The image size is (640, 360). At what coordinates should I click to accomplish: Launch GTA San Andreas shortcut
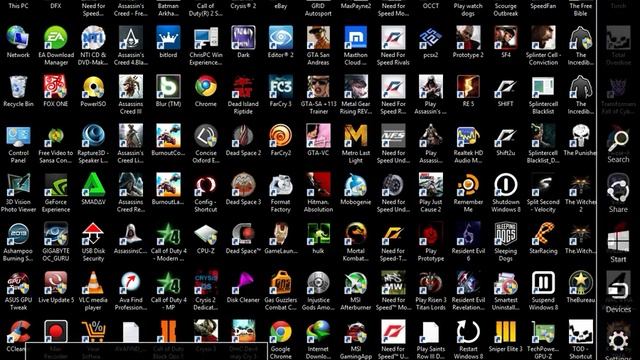[x=318, y=38]
